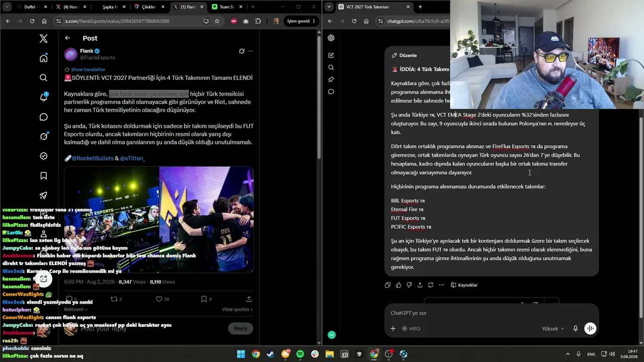Reload the X page in left browser

[32, 21]
